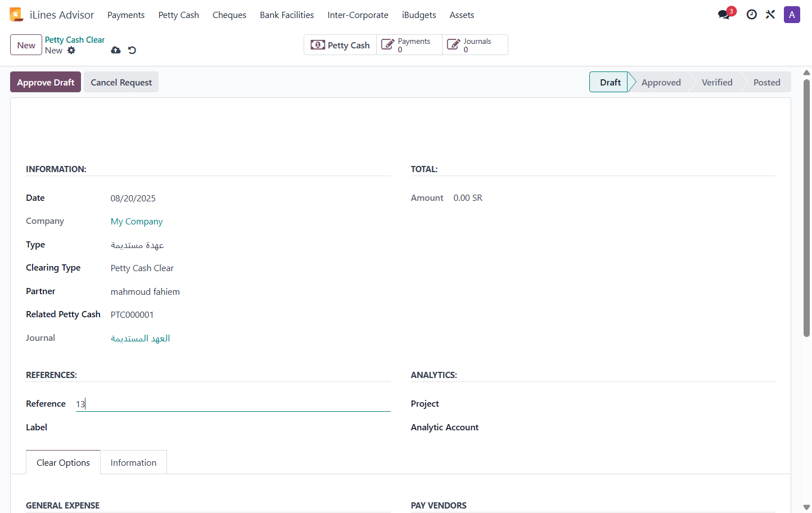Open the Bank Facilities menu
Viewport: 812px width, 513px height.
(x=287, y=15)
